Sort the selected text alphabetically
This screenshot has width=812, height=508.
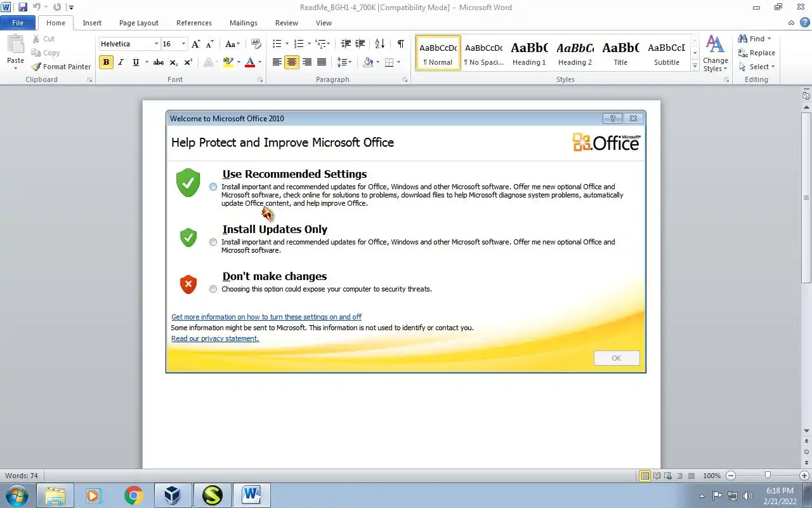click(379, 44)
